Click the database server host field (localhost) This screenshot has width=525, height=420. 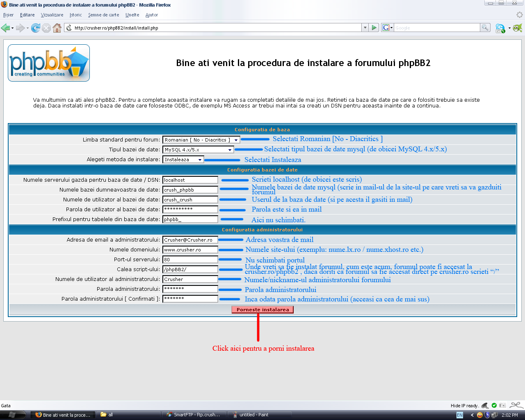coord(190,180)
